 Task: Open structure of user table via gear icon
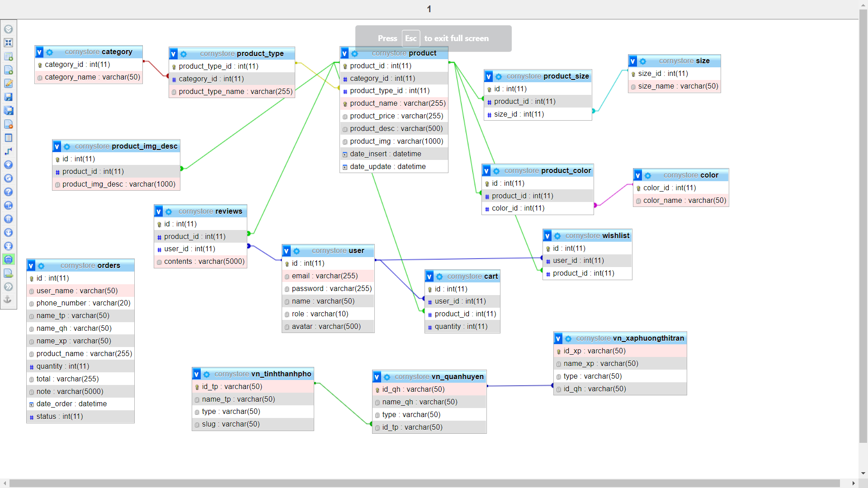297,251
